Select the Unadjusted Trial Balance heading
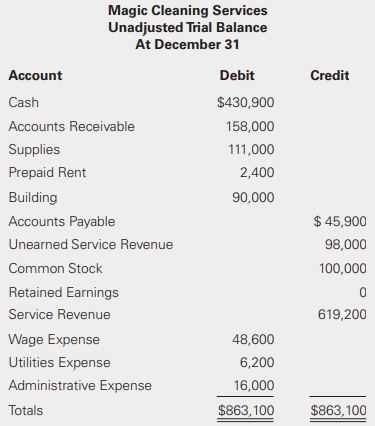 click(x=188, y=28)
